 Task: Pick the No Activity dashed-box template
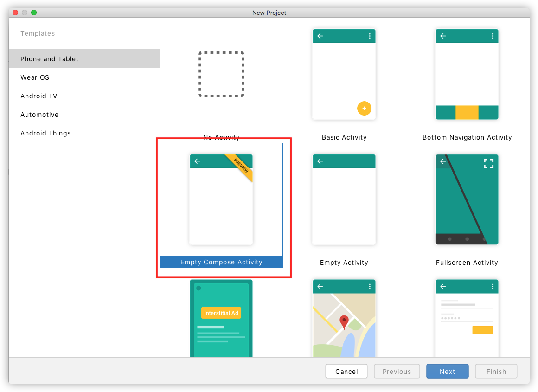point(221,74)
